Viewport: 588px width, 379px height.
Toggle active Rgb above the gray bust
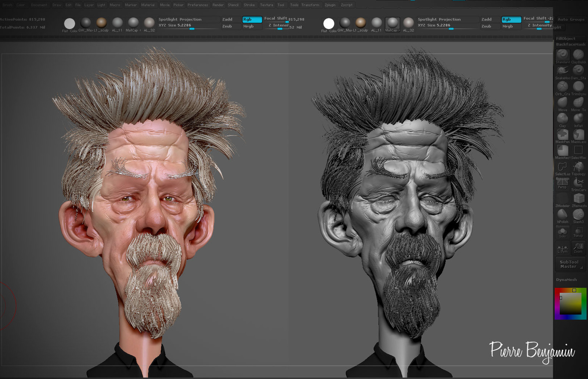coord(511,19)
